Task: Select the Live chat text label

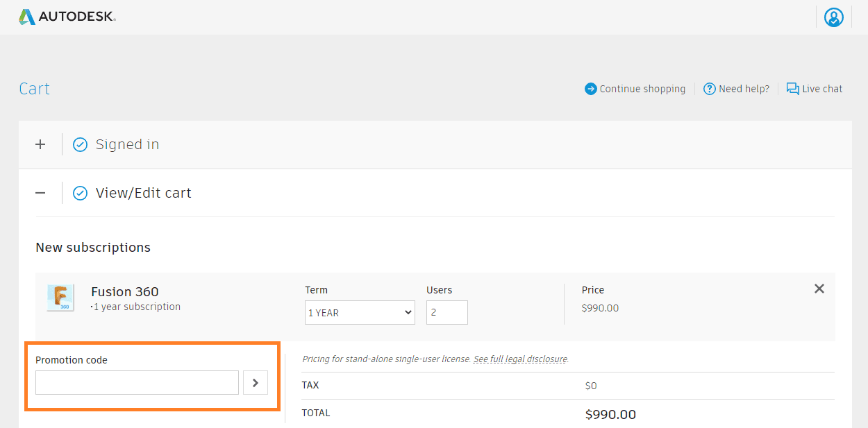Action: 823,89
